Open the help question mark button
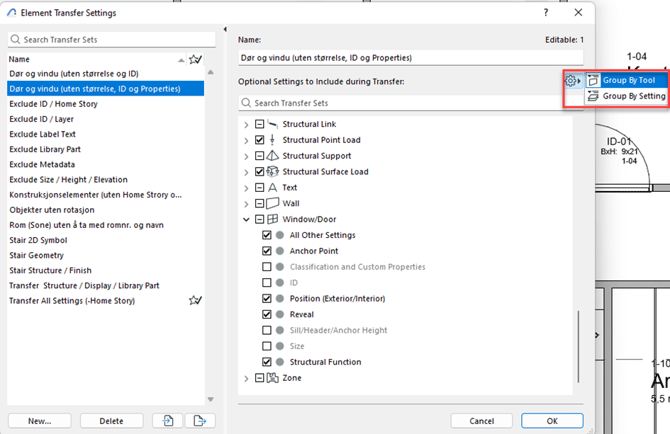The height and width of the screenshot is (434, 670). [x=545, y=13]
